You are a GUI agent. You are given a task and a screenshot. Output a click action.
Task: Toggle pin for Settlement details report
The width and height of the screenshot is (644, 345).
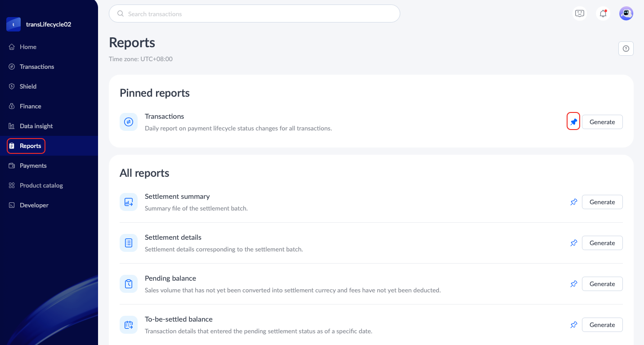tap(573, 243)
